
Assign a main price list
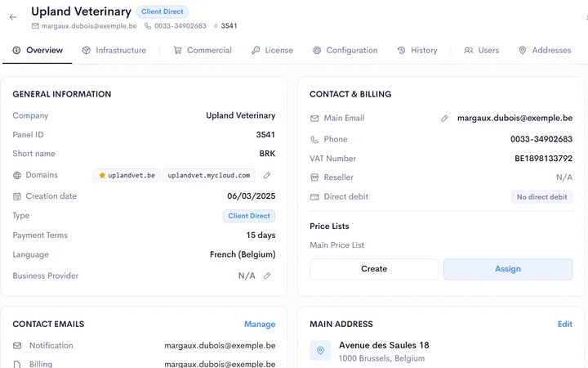[x=508, y=269]
